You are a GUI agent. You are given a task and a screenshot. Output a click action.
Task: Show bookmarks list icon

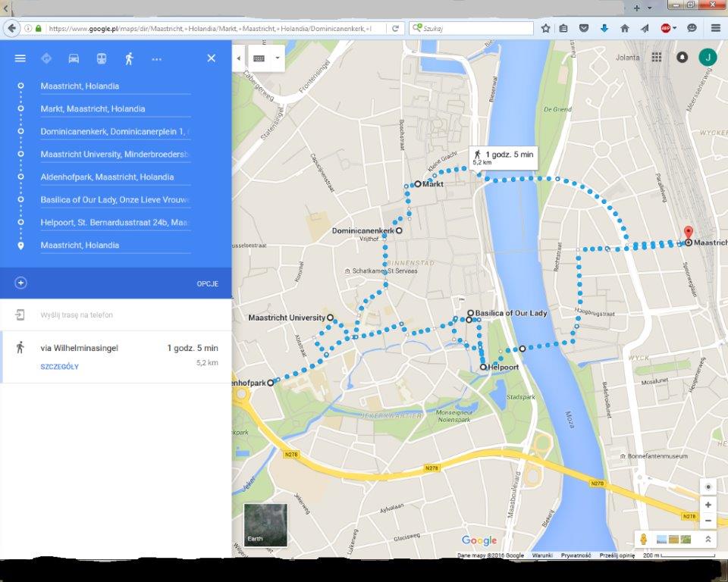[563, 28]
